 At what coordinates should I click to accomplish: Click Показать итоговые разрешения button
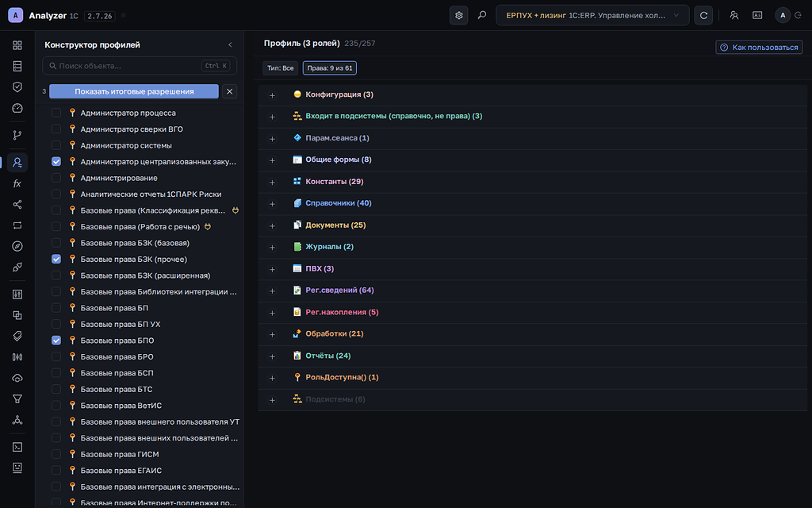134,91
